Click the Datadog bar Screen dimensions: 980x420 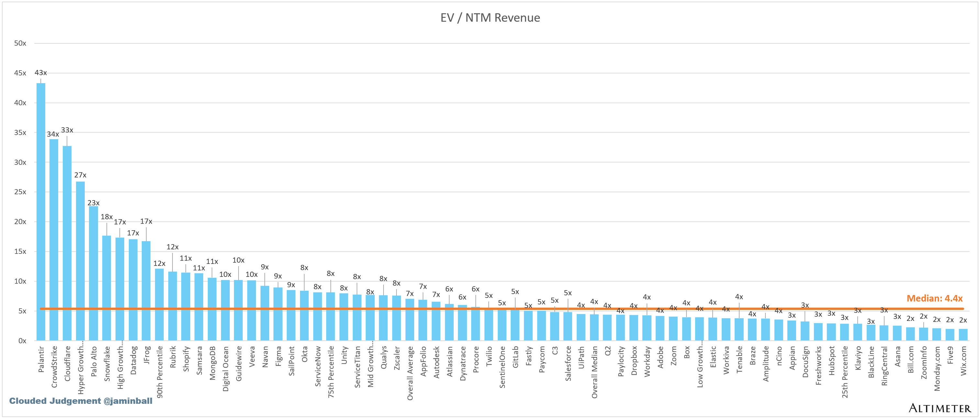[x=133, y=290]
